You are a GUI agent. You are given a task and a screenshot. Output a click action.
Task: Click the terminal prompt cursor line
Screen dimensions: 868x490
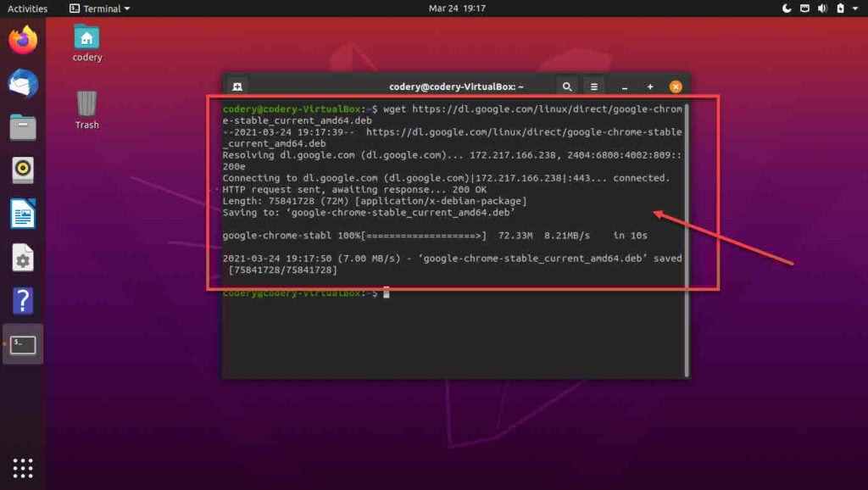click(306, 292)
